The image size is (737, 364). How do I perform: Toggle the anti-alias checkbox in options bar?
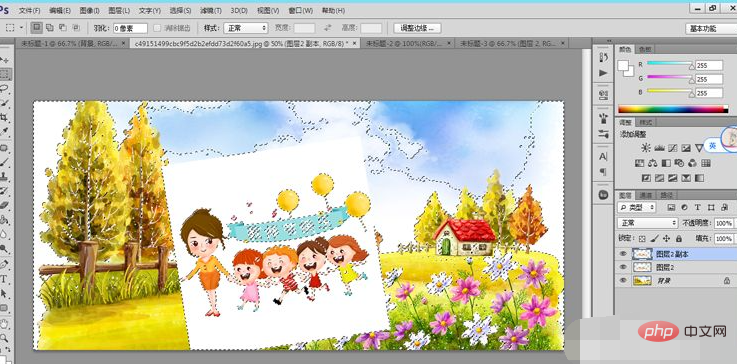pyautogui.click(x=157, y=28)
